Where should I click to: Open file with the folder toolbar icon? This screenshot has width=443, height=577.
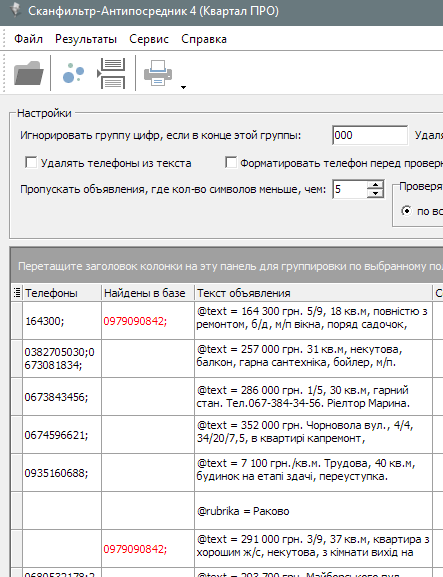pos(28,73)
